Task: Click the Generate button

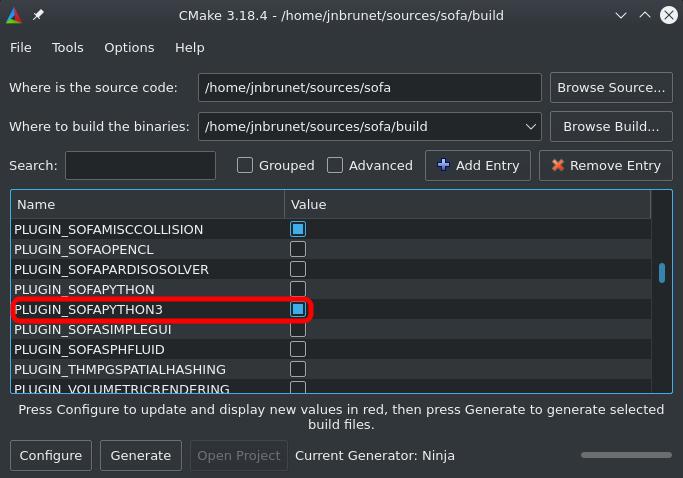Action: tap(141, 456)
